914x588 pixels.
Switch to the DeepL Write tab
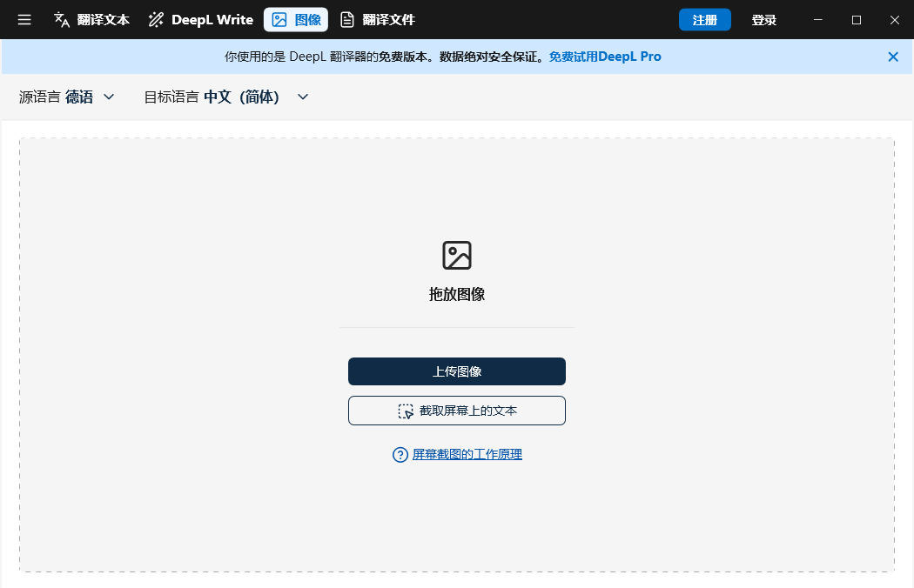pos(200,19)
